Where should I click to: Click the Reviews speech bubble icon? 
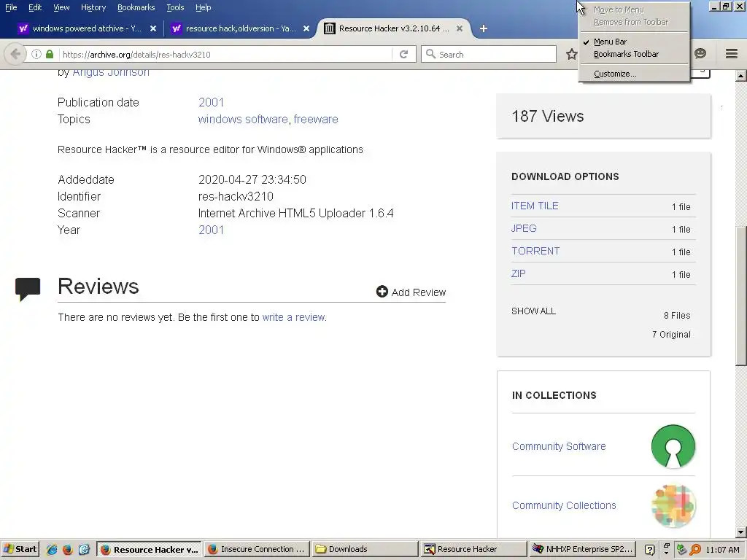[x=28, y=289]
